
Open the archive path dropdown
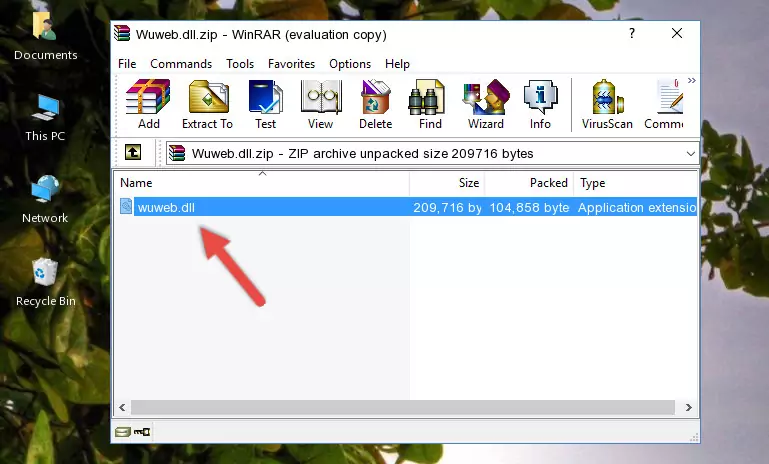[x=691, y=154]
